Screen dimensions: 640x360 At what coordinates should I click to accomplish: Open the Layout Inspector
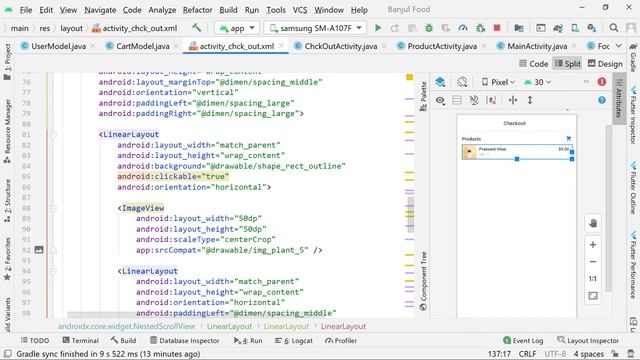tap(588, 340)
